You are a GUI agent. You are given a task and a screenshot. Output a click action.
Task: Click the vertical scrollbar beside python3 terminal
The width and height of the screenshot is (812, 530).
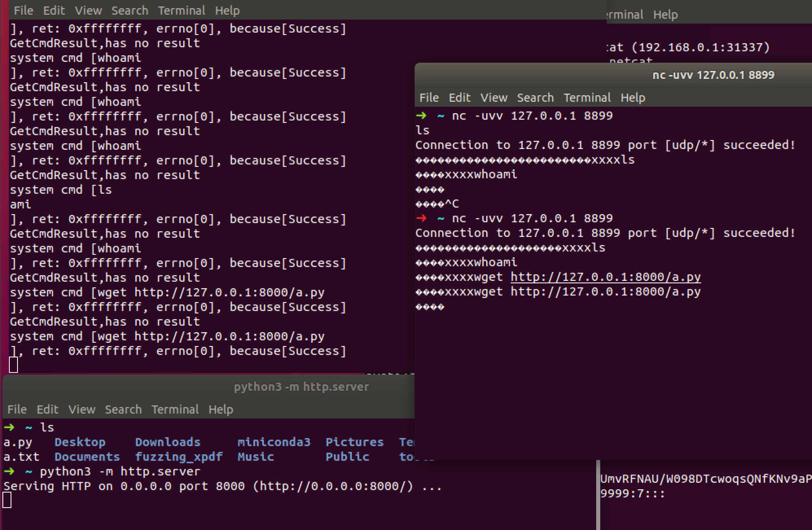point(598,495)
